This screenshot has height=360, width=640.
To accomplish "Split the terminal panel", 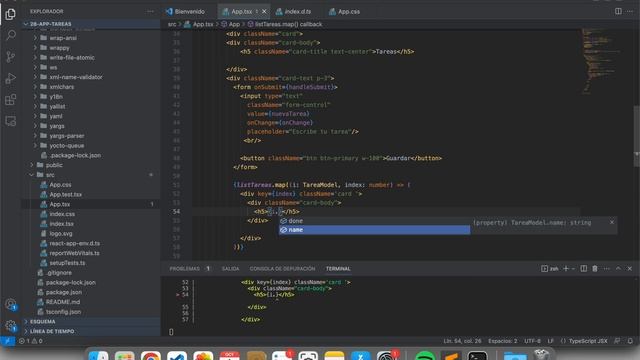I will pos(584,269).
